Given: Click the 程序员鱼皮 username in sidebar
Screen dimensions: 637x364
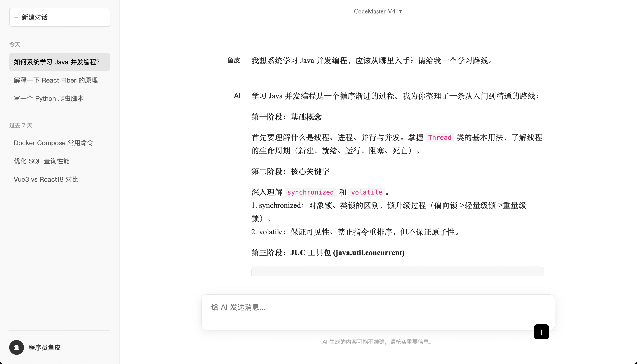Looking at the screenshot, I should (45, 347).
